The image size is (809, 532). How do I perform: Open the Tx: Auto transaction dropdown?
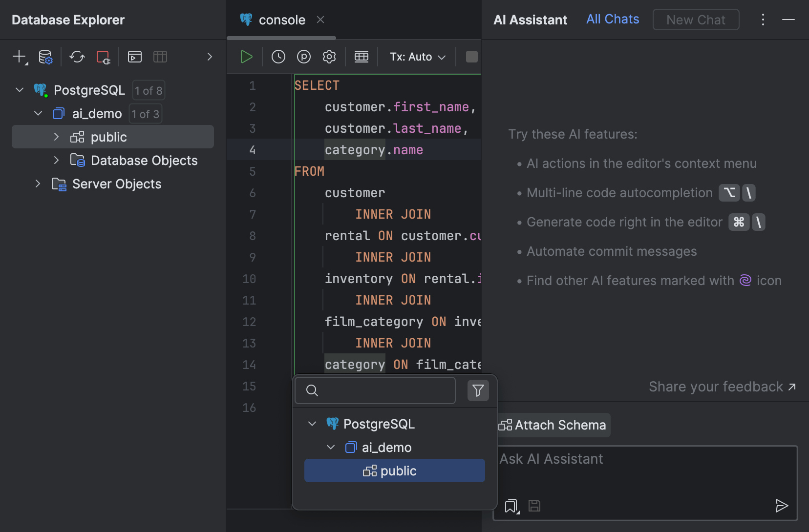(417, 57)
